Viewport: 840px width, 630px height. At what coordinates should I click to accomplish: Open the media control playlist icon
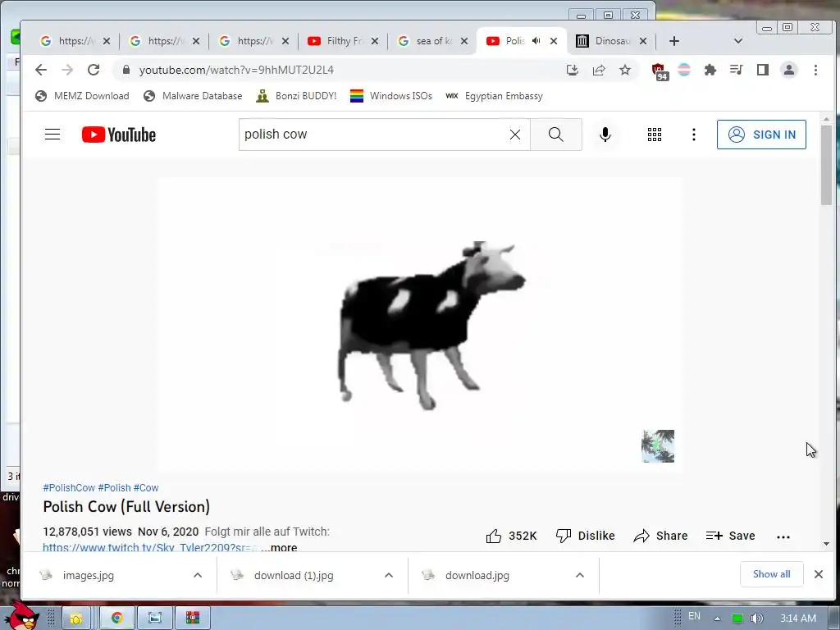click(736, 70)
